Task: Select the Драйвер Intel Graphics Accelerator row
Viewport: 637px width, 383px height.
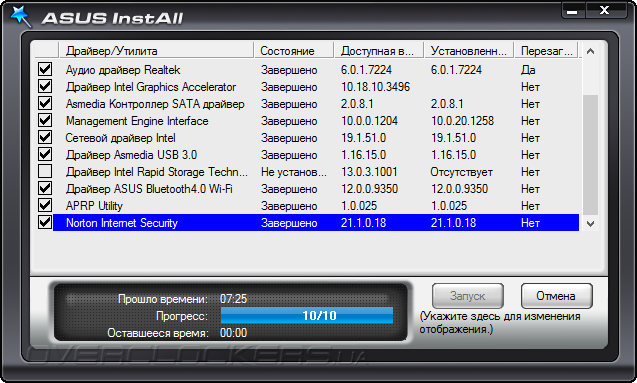Action: coord(316,87)
